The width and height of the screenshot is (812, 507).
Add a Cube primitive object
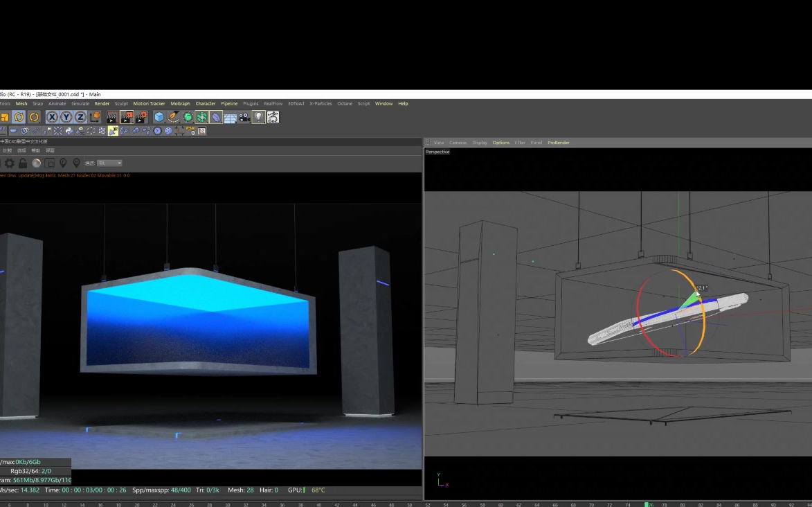click(x=159, y=117)
